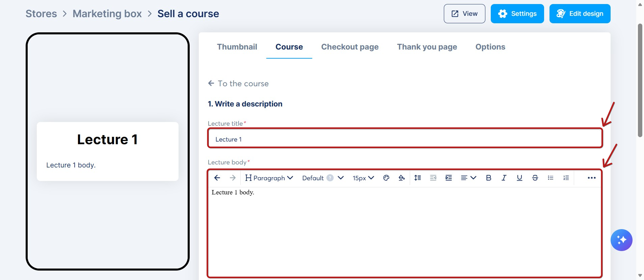Open the background fill color tool
This screenshot has width=644, height=280.
coord(402,178)
